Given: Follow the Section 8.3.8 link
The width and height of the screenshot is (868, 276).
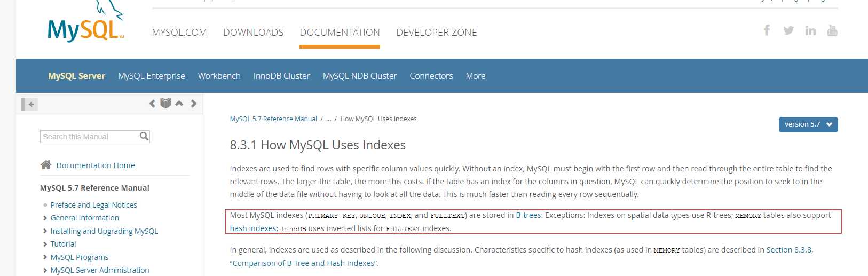Looking at the screenshot, I should pyautogui.click(x=790, y=250).
